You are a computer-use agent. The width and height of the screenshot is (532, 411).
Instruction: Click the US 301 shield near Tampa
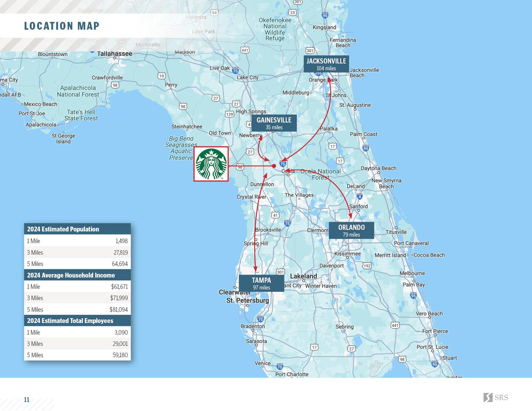click(281, 272)
